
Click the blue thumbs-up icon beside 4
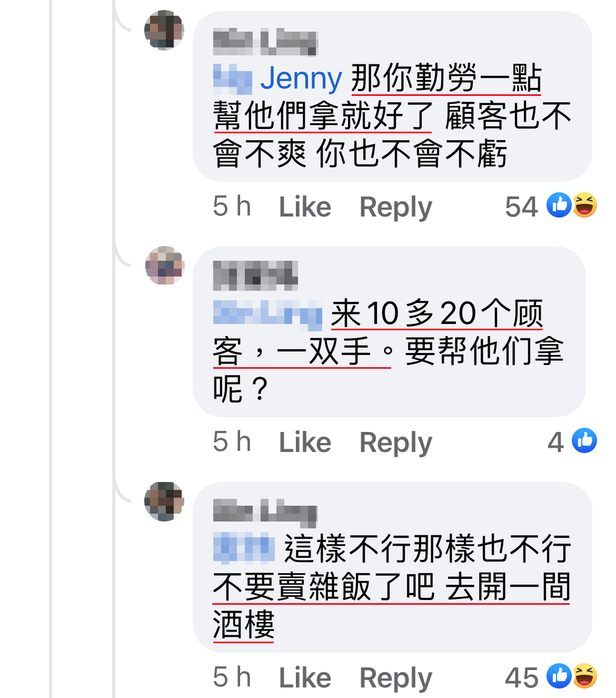click(584, 440)
